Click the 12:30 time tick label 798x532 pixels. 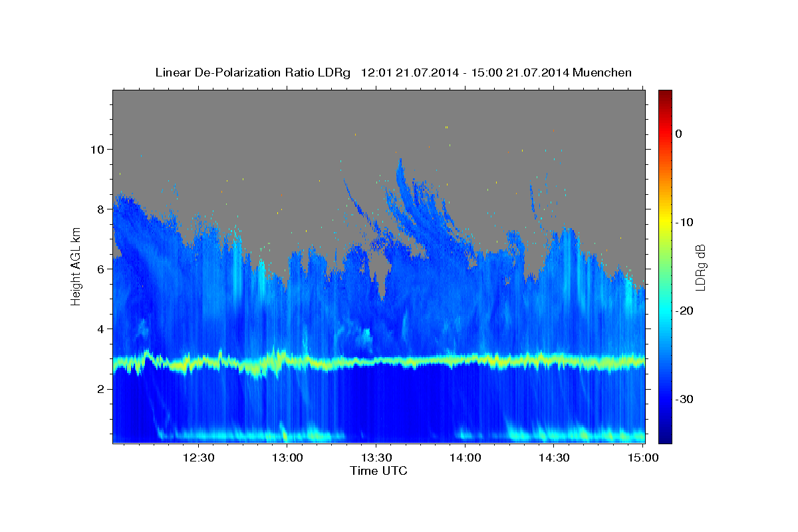point(198,458)
